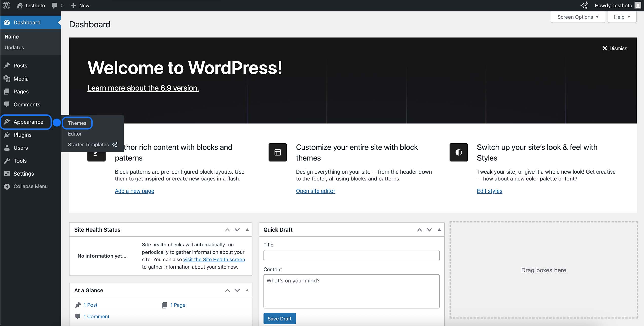Collapse the At a Glance panel
The height and width of the screenshot is (326, 644).
pyautogui.click(x=247, y=290)
